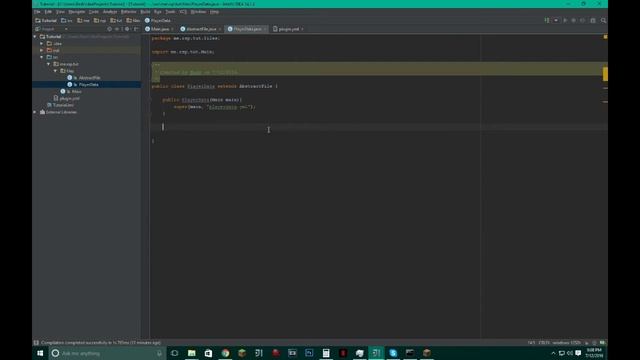Viewport: 640px width, 360px height.
Task: Click the inspection status indicator square
Action: click(605, 37)
